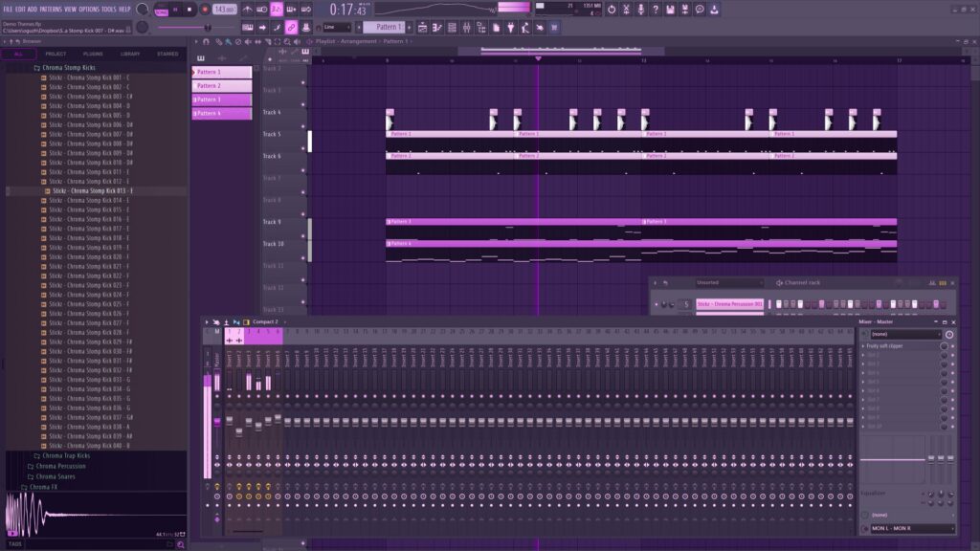Open the Chroma Stomp Kick 013 sample
The image size is (980, 551).
coord(93,191)
